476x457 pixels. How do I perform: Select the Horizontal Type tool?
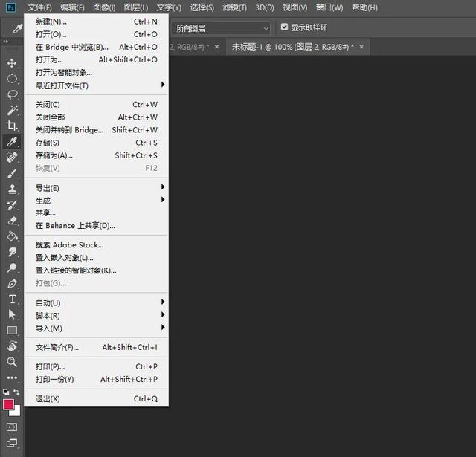tap(12, 299)
